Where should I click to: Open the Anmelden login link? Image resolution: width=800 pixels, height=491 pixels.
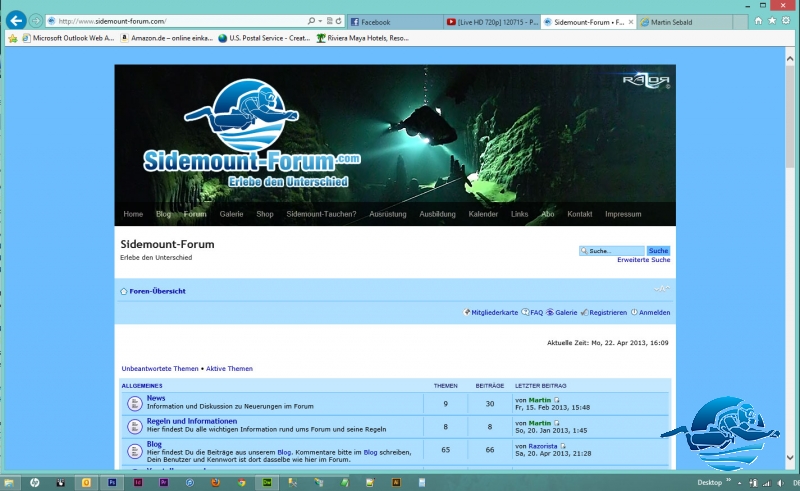click(654, 312)
